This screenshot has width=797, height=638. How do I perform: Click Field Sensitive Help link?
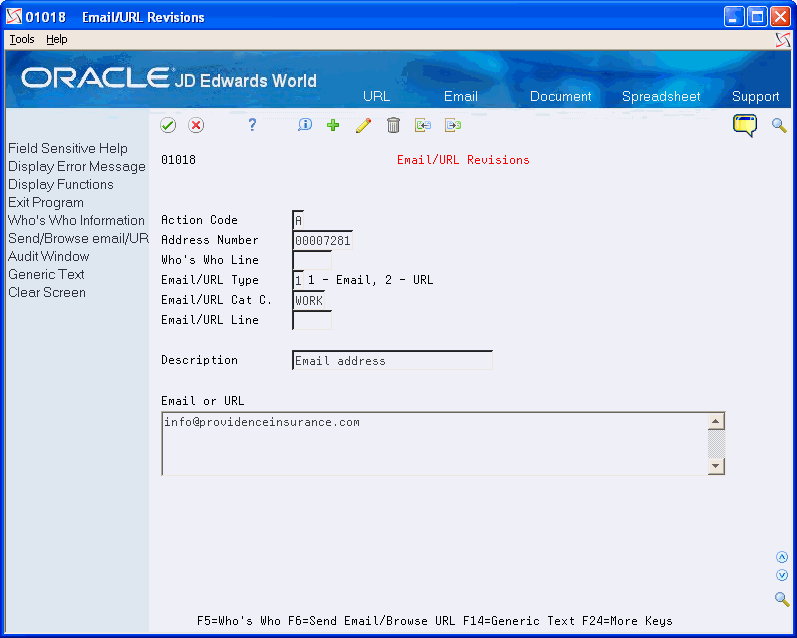point(68,148)
